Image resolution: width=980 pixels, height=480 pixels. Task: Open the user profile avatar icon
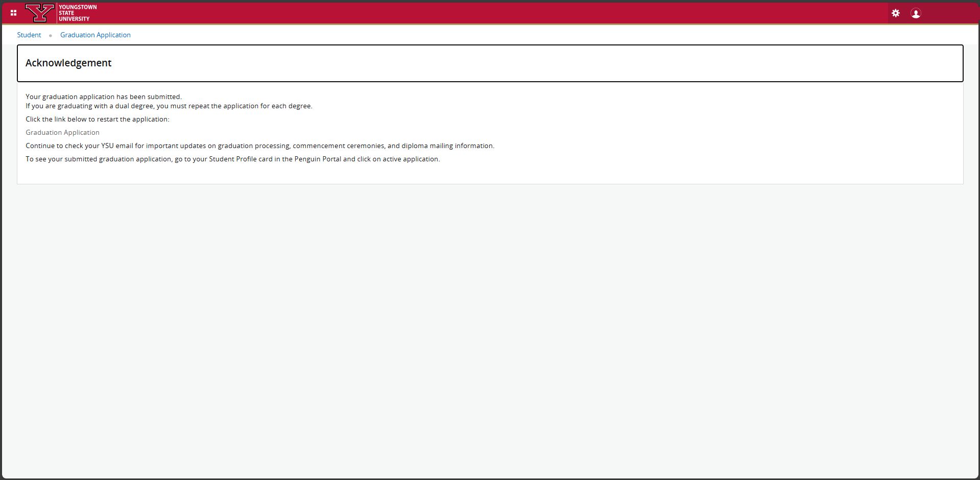[916, 13]
